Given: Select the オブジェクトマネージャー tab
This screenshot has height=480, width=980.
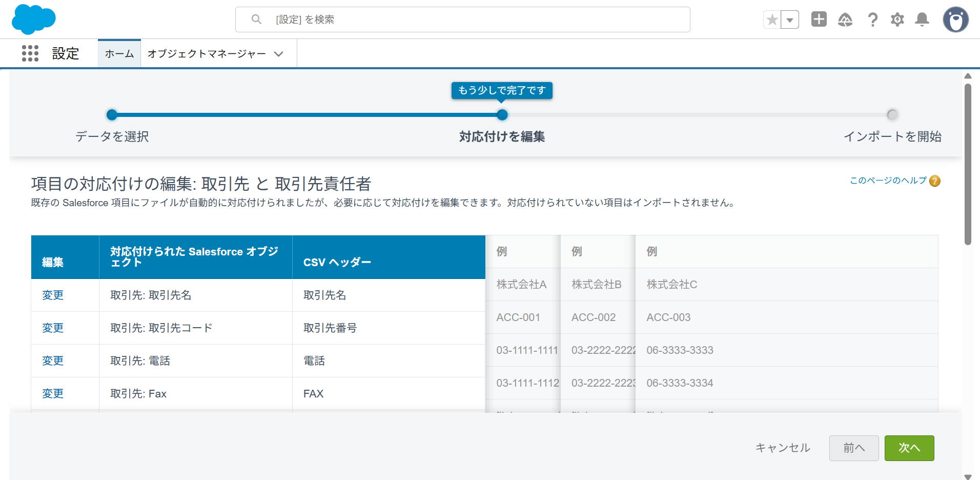Looking at the screenshot, I should pos(207,54).
